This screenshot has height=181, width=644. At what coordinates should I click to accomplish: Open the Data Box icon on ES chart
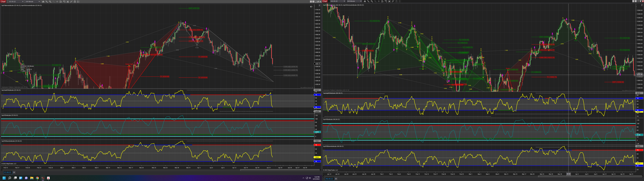[61, 2]
